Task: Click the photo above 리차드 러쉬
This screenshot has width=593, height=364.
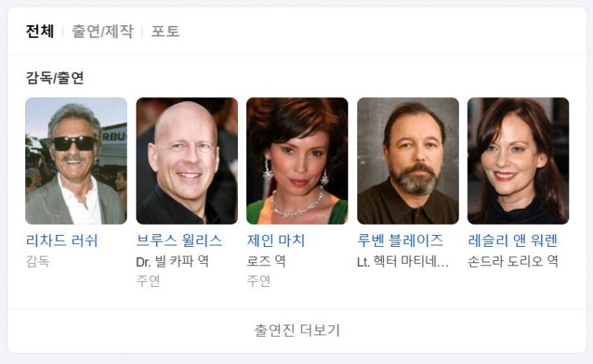Action: click(x=76, y=161)
